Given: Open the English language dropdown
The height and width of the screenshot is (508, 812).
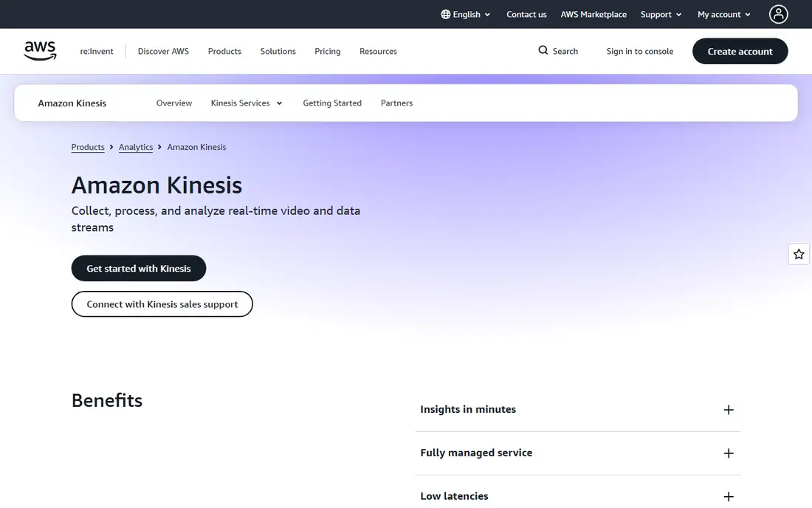Looking at the screenshot, I should [466, 15].
